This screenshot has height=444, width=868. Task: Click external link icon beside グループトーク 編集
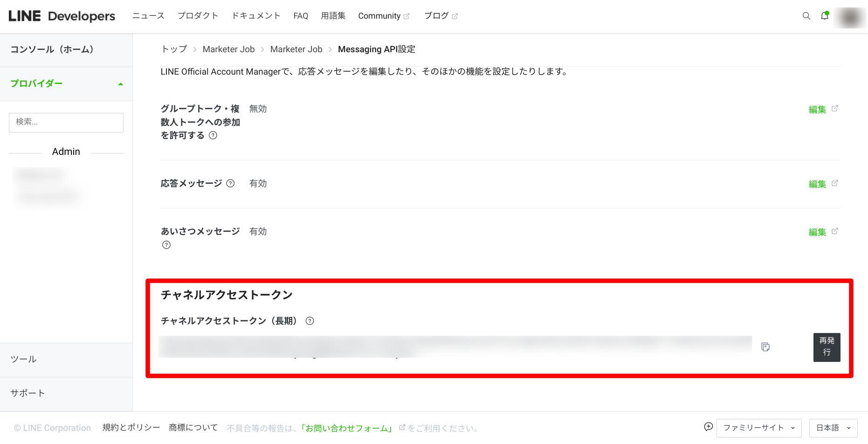pyautogui.click(x=835, y=108)
